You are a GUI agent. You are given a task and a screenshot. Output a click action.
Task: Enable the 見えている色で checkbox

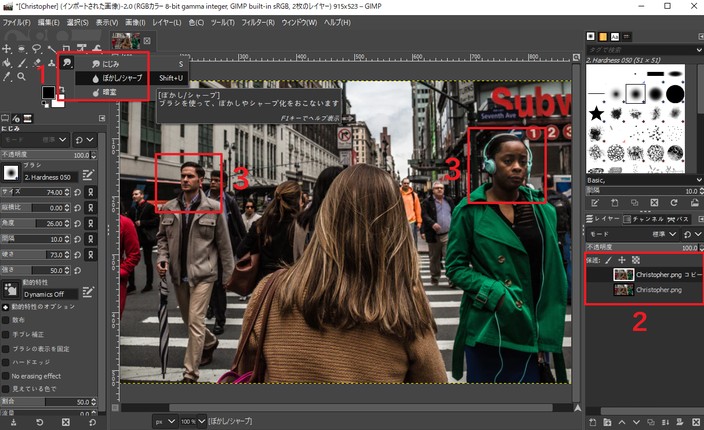point(6,389)
